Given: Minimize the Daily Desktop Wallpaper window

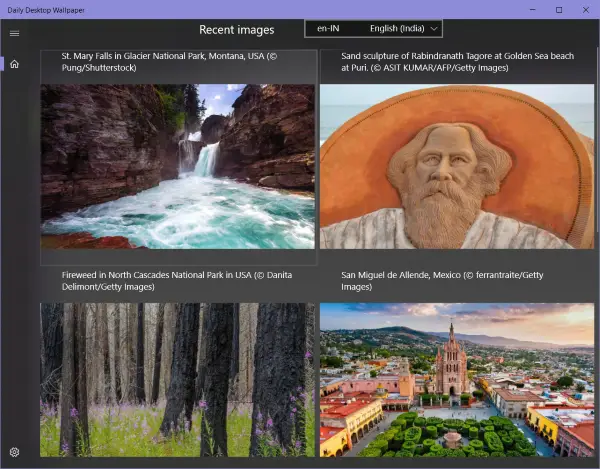Looking at the screenshot, I should (532, 10).
